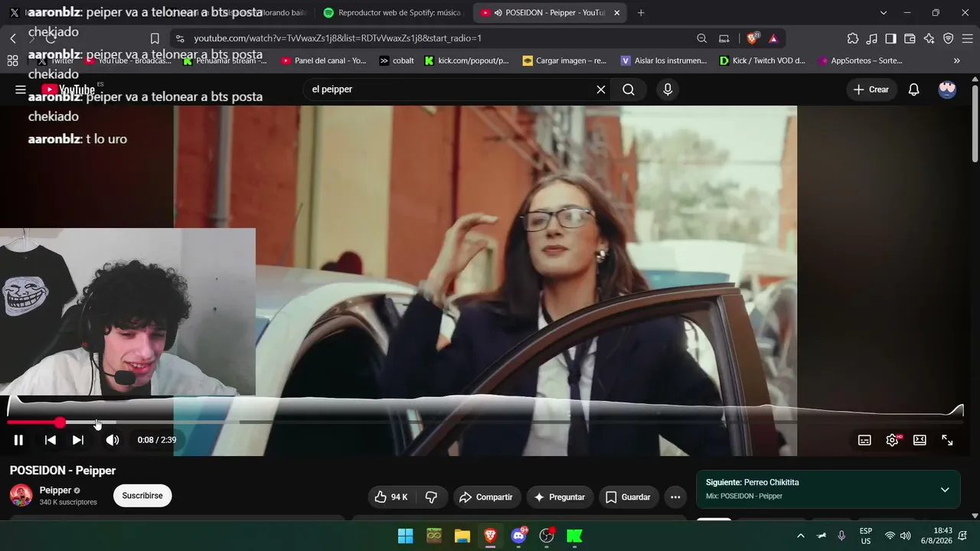Open the Peipper channel name link
The image size is (980, 551).
point(55,491)
